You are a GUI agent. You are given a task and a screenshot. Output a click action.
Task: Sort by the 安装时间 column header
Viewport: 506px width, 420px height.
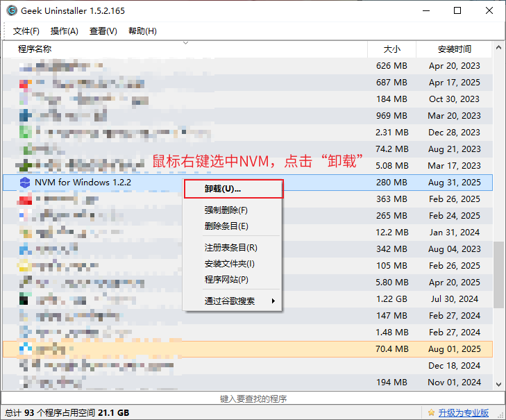tap(455, 49)
